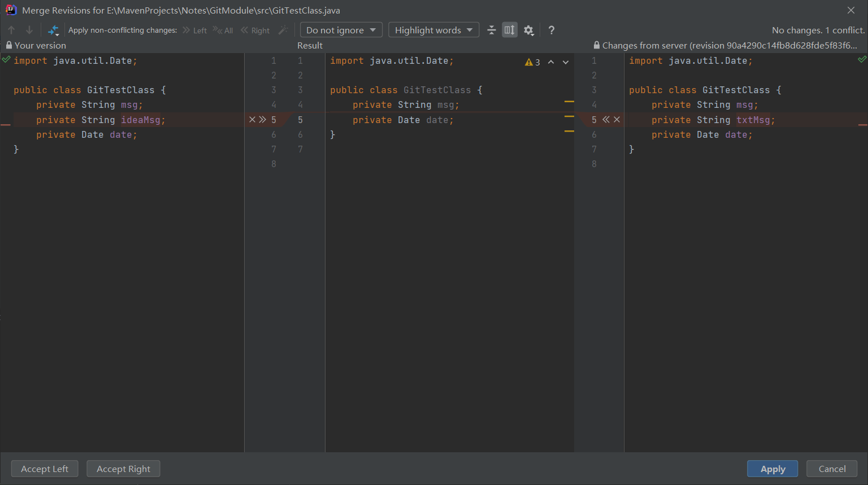Image resolution: width=868 pixels, height=485 pixels.
Task: Toggle collapse unchanged fragments
Action: tap(491, 30)
